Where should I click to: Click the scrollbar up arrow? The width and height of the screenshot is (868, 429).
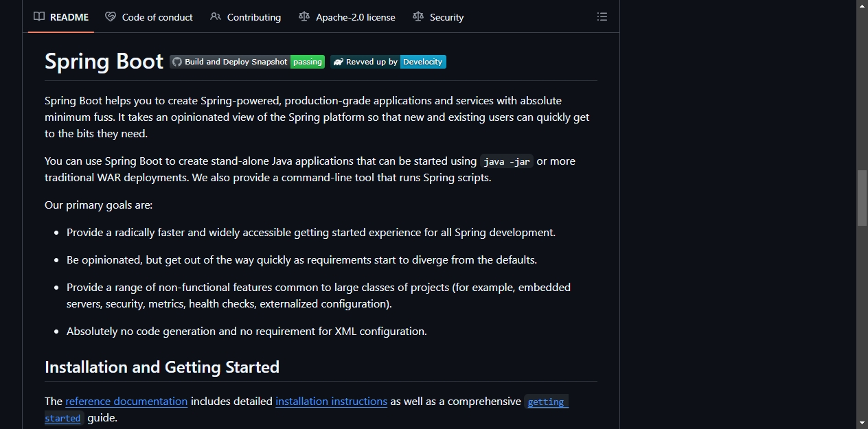click(x=862, y=5)
